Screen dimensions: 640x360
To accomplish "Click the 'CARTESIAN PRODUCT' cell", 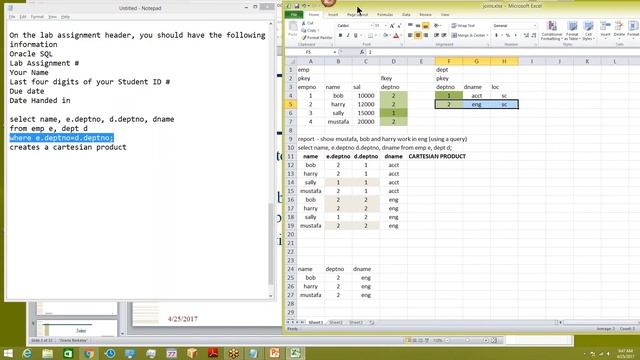I will pos(437,156).
